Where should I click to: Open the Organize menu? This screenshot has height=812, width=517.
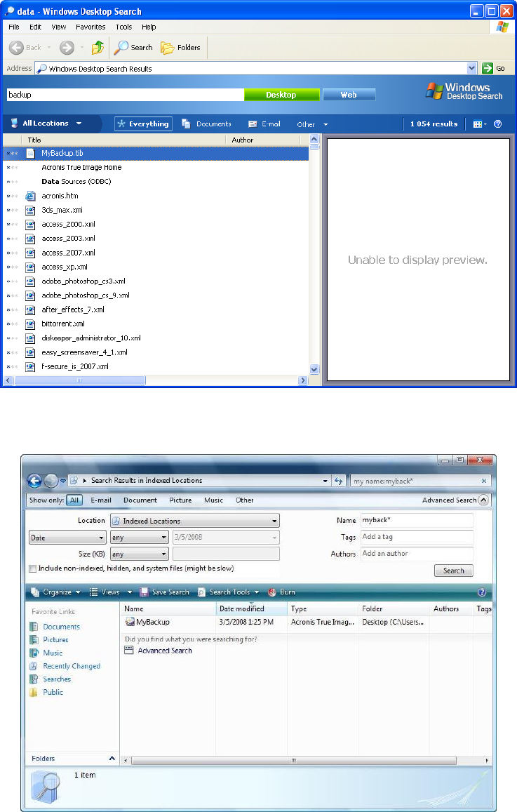point(56,592)
